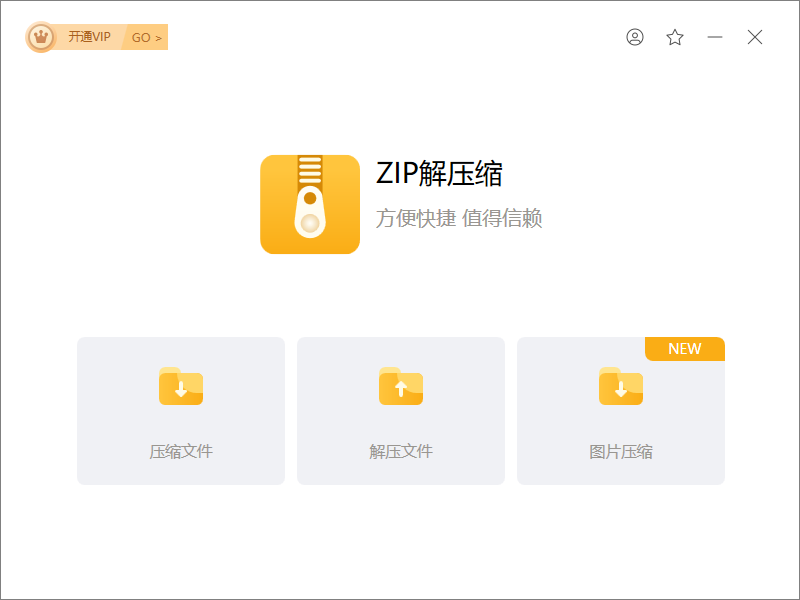800x600 pixels.
Task: Click the extract folder icon with up arrow
Action: 401,386
